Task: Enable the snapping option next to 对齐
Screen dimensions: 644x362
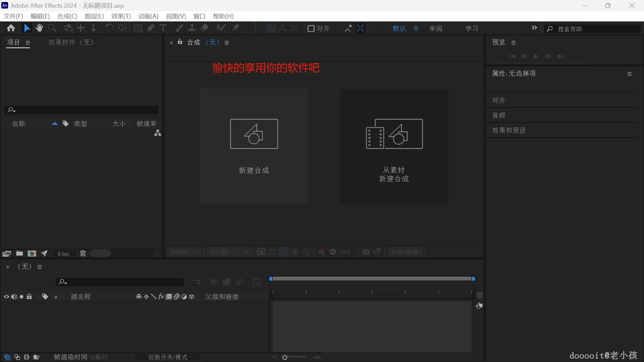Action: pos(311,28)
